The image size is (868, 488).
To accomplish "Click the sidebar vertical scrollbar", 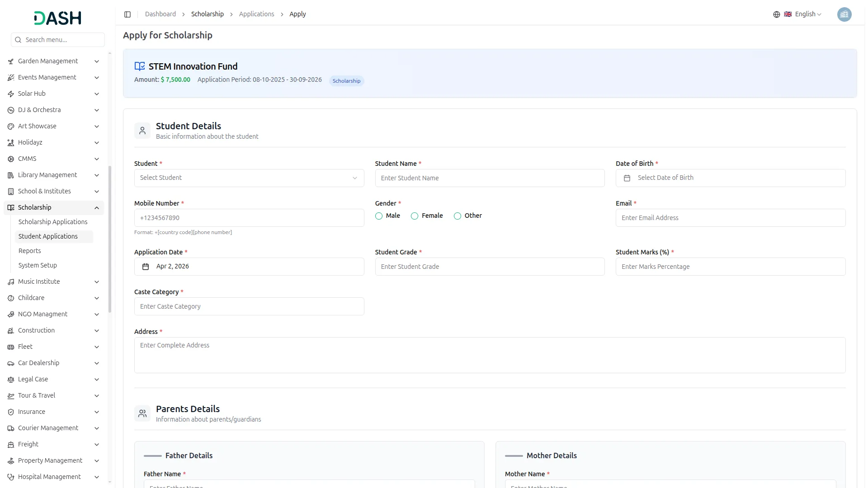I will [x=110, y=239].
